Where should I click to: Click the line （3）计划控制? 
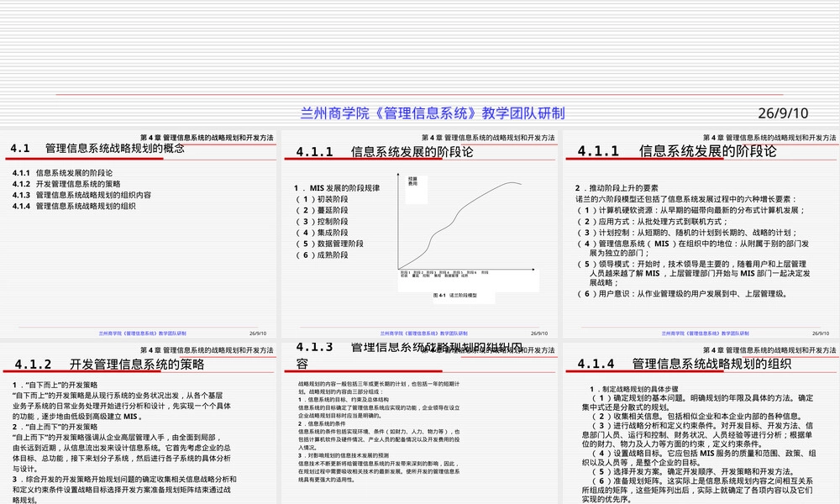pos(687,233)
